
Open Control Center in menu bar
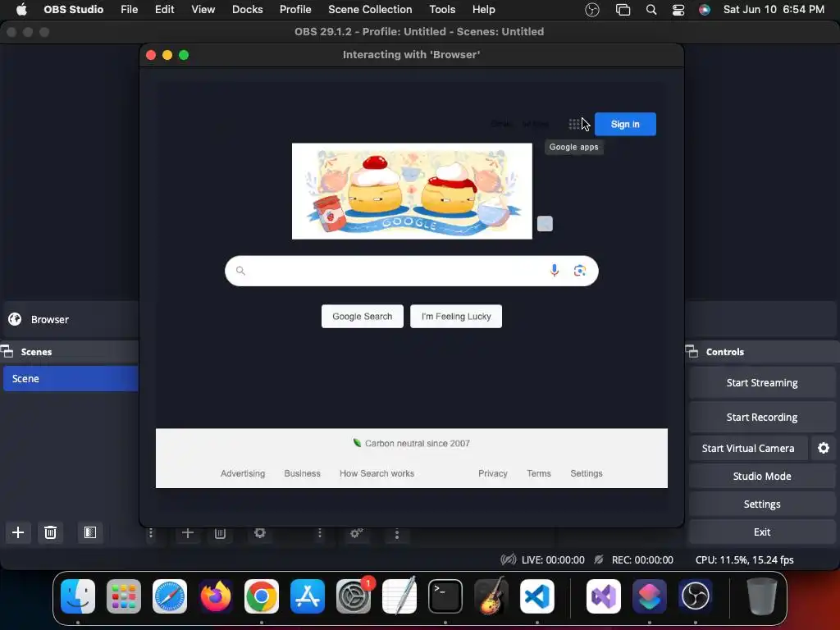(678, 10)
